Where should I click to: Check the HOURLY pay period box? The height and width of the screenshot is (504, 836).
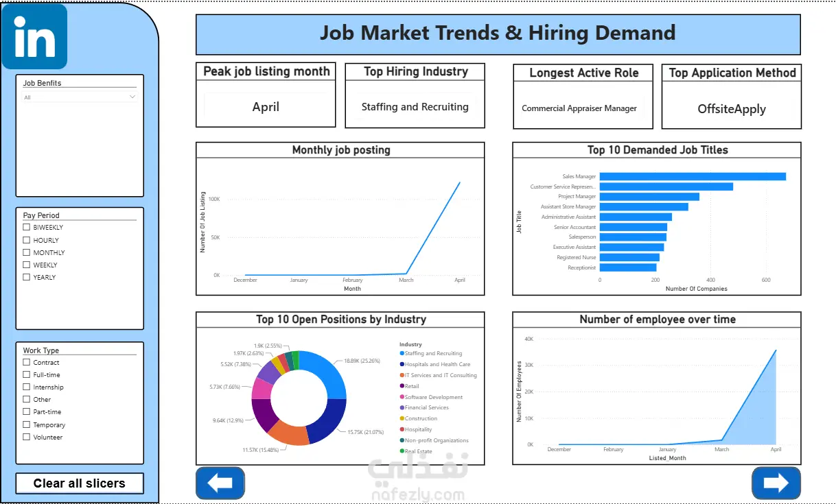point(27,240)
